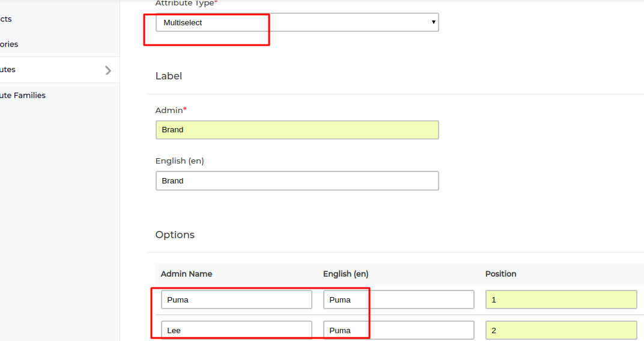Screen dimensions: 644x341
Task: Click the Label section heading
Action: tap(168, 76)
